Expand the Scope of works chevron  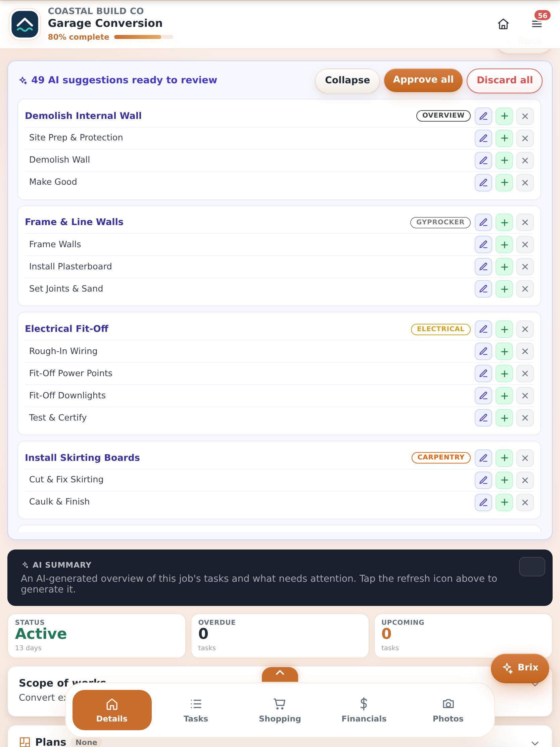[535, 685]
